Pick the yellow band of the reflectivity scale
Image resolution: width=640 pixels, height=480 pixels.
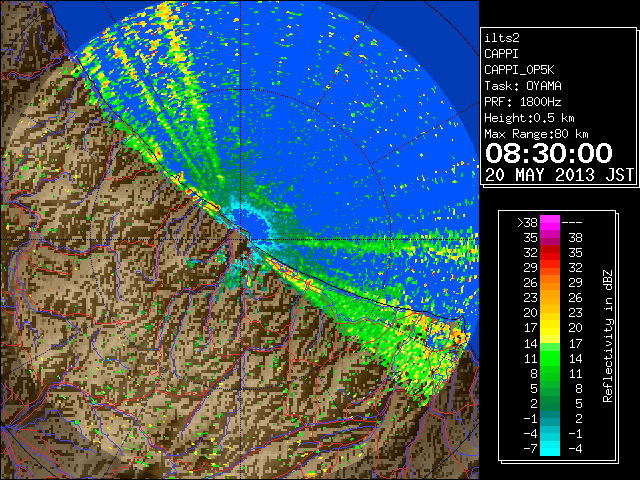(x=550, y=328)
